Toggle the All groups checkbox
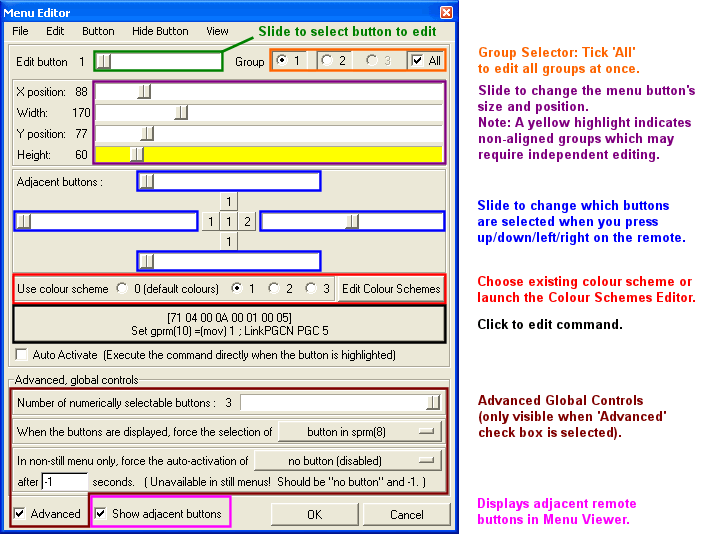 (x=418, y=61)
